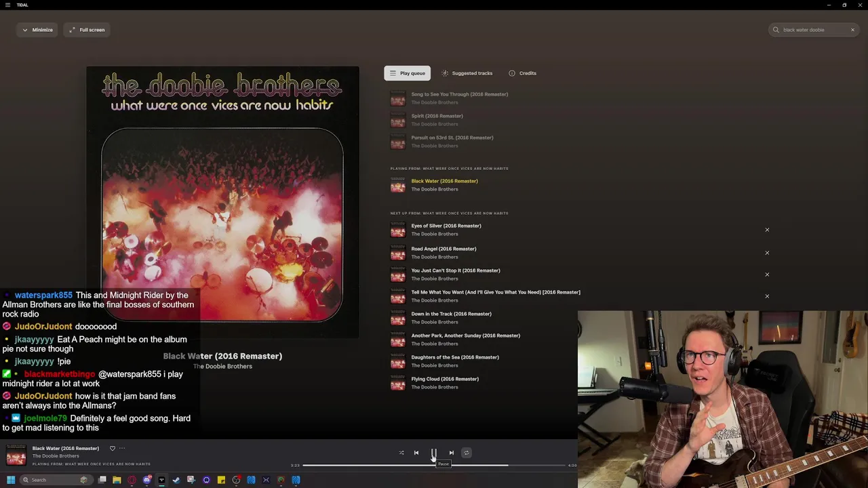868x488 pixels.
Task: Open Discord from the taskbar
Action: 146,480
